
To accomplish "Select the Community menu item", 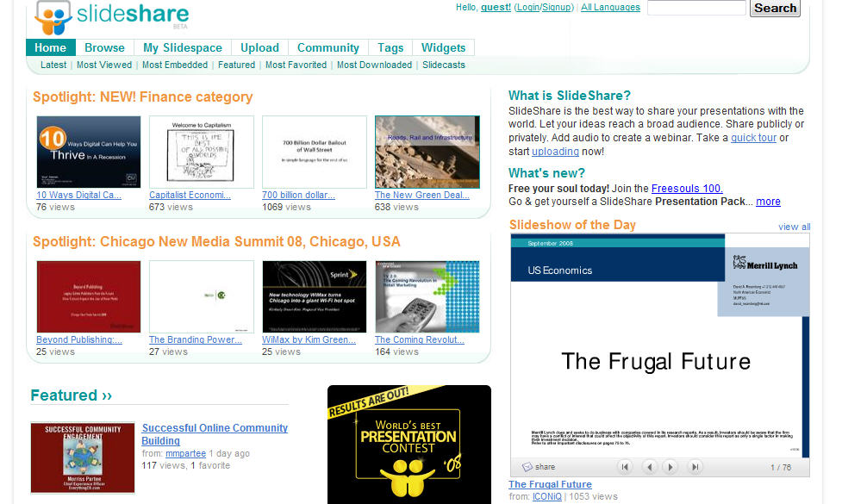I will click(x=327, y=47).
